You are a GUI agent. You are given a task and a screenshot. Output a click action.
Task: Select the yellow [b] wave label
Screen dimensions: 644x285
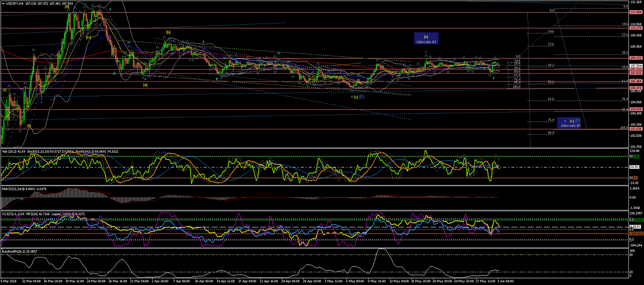click(168, 32)
